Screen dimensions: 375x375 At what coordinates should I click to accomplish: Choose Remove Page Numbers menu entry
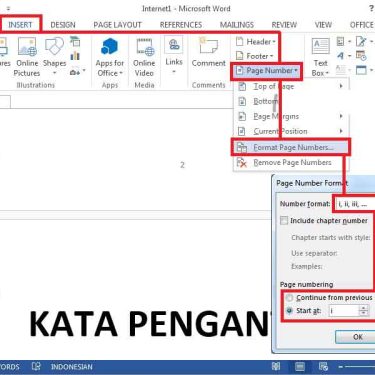coord(291,163)
